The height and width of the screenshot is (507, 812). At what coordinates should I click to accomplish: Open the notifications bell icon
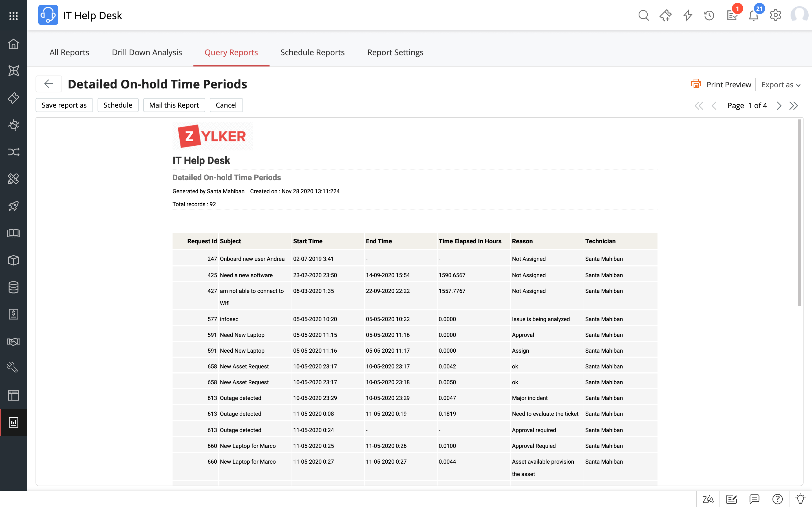point(754,15)
